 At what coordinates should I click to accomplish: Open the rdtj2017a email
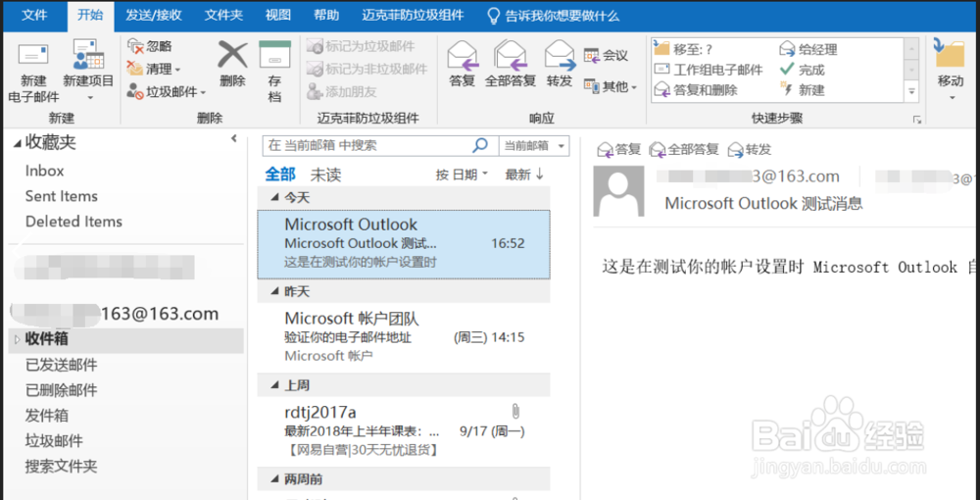[x=404, y=431]
